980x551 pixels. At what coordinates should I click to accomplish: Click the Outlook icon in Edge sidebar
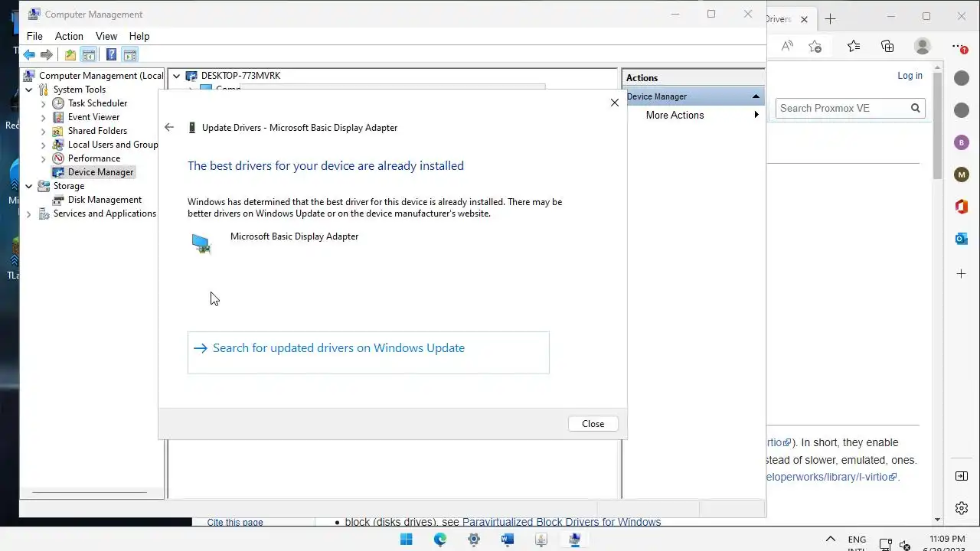962,239
